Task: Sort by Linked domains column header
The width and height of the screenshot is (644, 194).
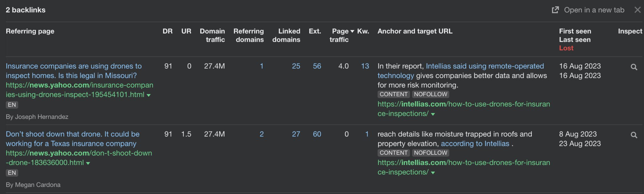Action: click(x=286, y=35)
